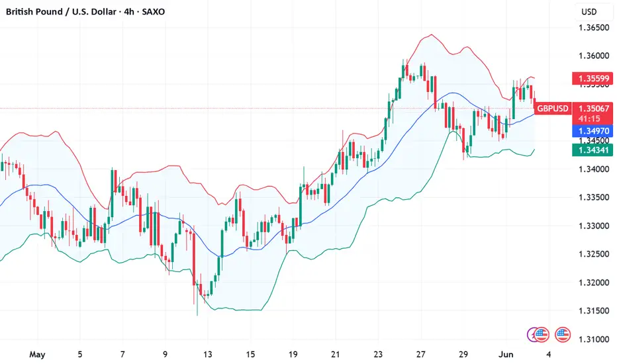Click the rightmost US flag economic event icon
The image size is (617, 364).
click(x=563, y=335)
